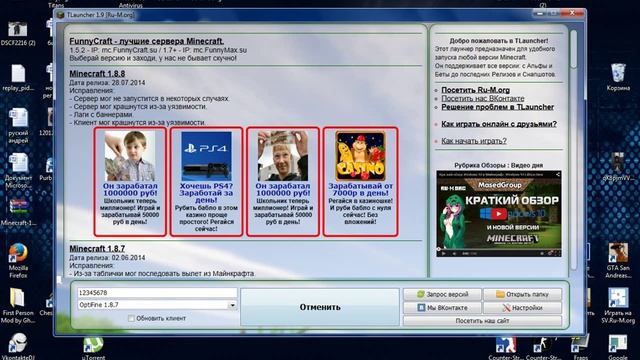Open the Minecraft 1.8.8 heading link
Viewport: 640px width, 360px height.
tap(97, 74)
